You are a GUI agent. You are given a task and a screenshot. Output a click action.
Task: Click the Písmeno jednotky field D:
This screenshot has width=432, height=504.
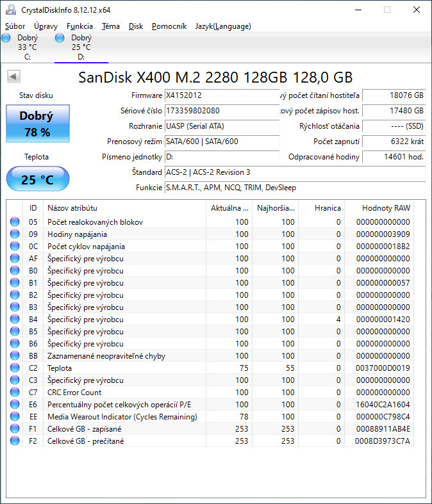(x=222, y=157)
